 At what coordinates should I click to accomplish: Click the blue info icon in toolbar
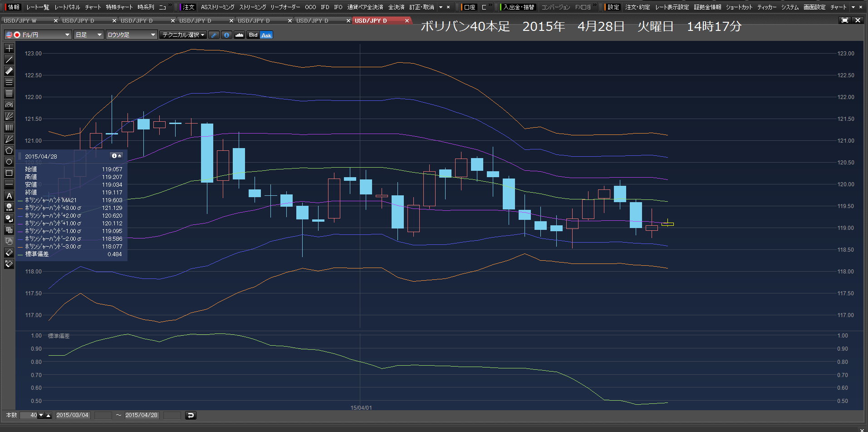pos(226,35)
